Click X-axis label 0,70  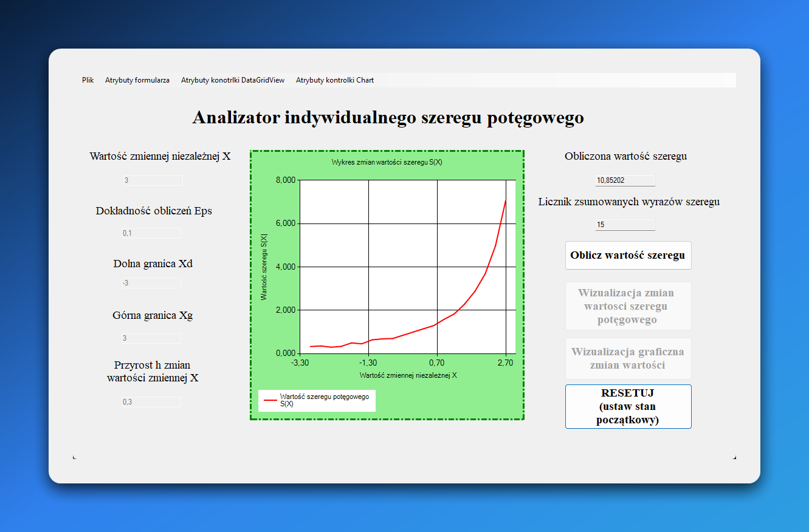pyautogui.click(x=438, y=363)
